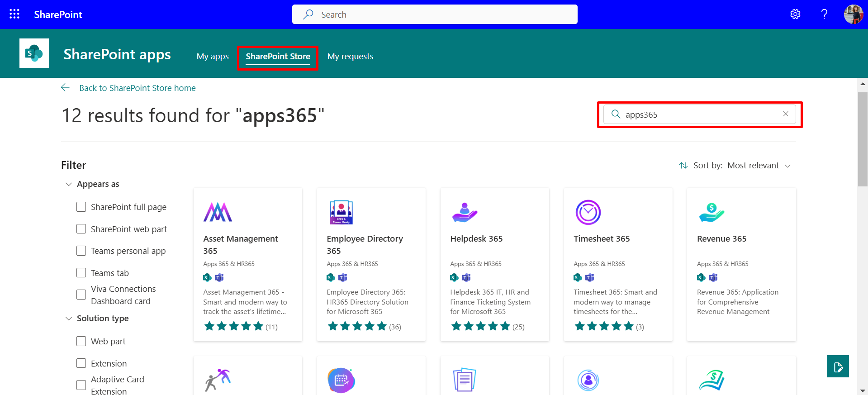Clear the apps365 search with the X icon
Screen dimensions: 868x395
pos(786,114)
